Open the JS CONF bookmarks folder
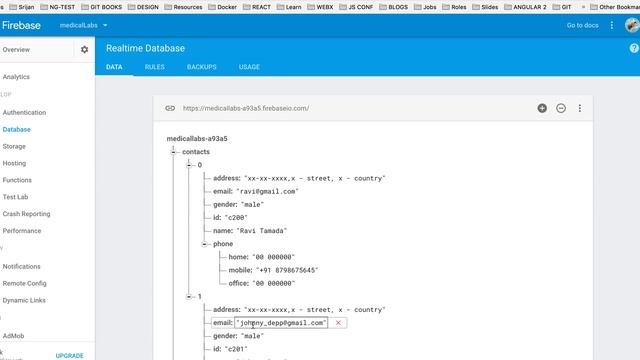640x360 pixels. 356,7
